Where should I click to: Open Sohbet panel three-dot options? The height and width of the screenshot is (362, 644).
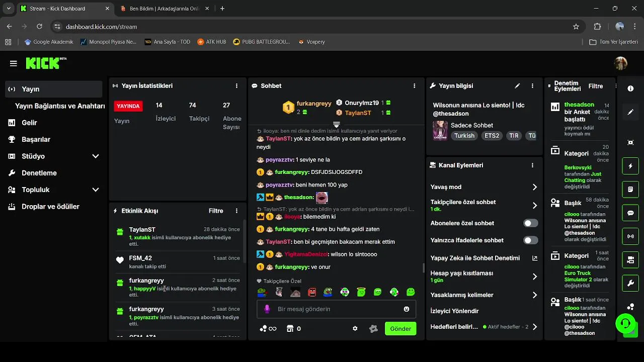(x=415, y=86)
